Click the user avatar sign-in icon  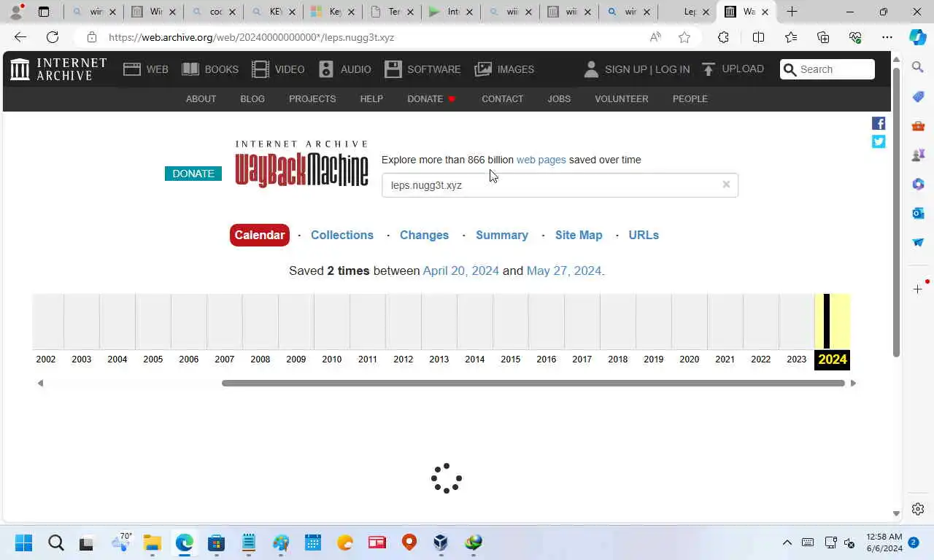(591, 69)
